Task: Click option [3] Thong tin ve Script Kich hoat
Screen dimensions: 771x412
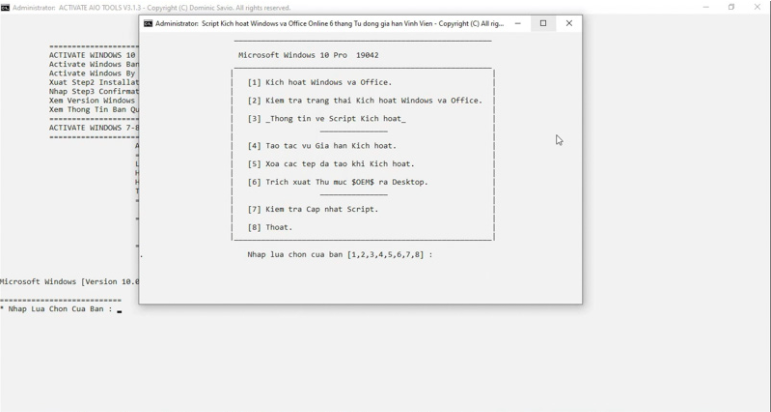Action: click(326, 118)
